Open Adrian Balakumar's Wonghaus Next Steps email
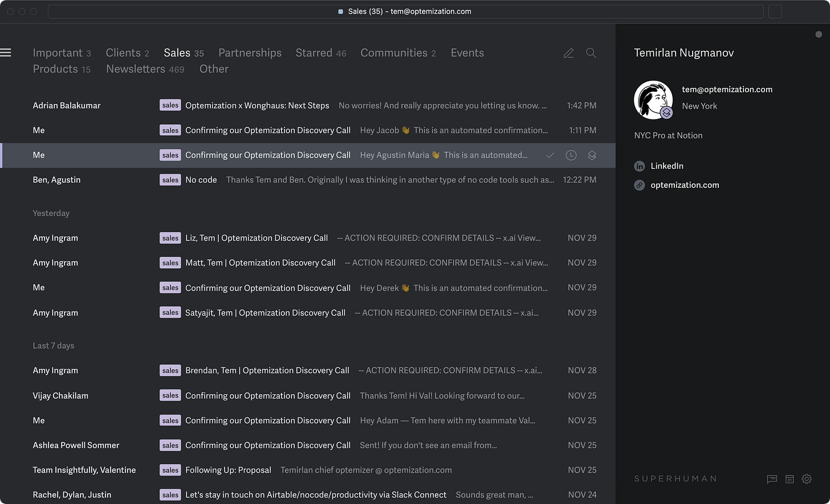The width and height of the screenshot is (830, 504). pyautogui.click(x=308, y=105)
